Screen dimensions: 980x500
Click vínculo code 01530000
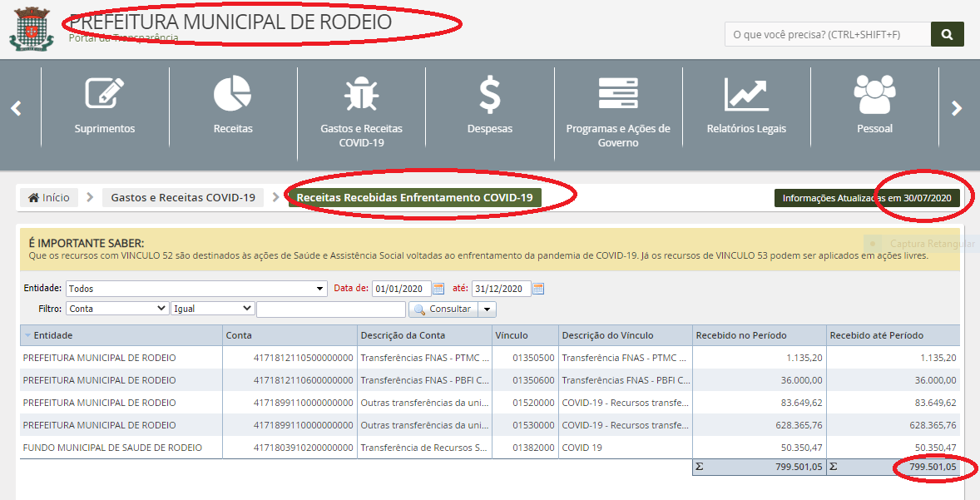pos(534,426)
